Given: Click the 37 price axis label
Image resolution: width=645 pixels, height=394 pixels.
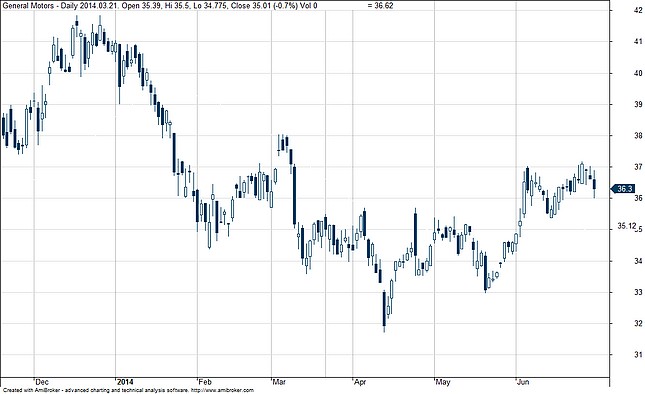Looking at the screenshot, I should (638, 167).
